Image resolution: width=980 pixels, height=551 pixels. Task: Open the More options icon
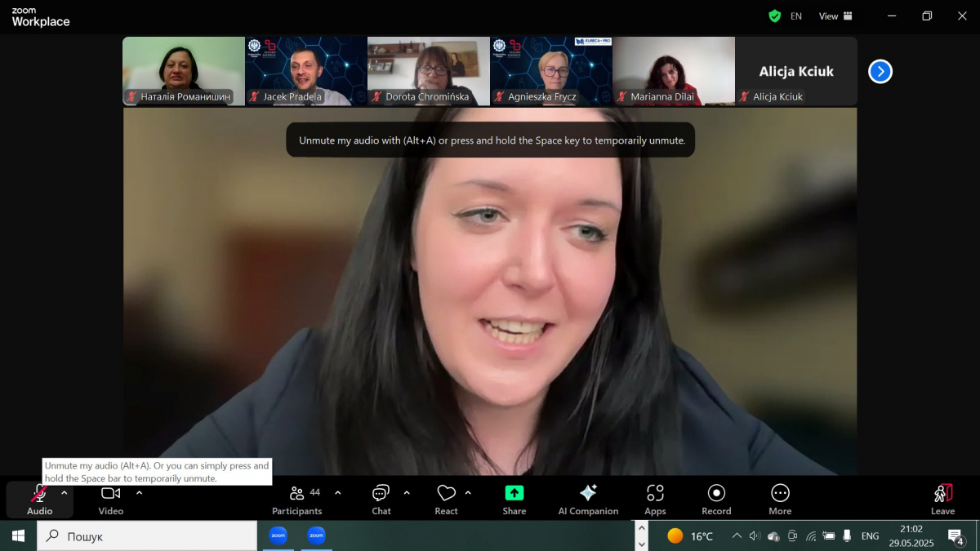tap(780, 494)
